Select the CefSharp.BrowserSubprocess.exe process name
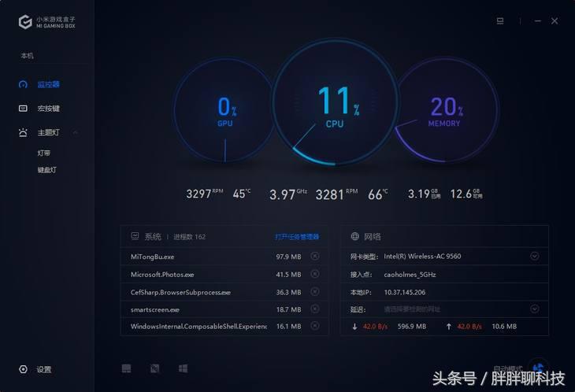The width and height of the screenshot is (575, 392). (180, 292)
